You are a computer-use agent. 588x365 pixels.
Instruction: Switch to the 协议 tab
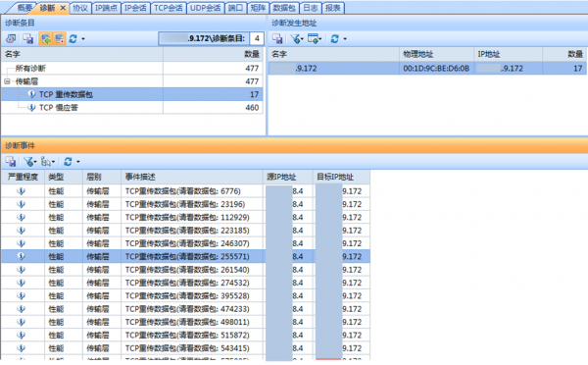click(x=80, y=8)
